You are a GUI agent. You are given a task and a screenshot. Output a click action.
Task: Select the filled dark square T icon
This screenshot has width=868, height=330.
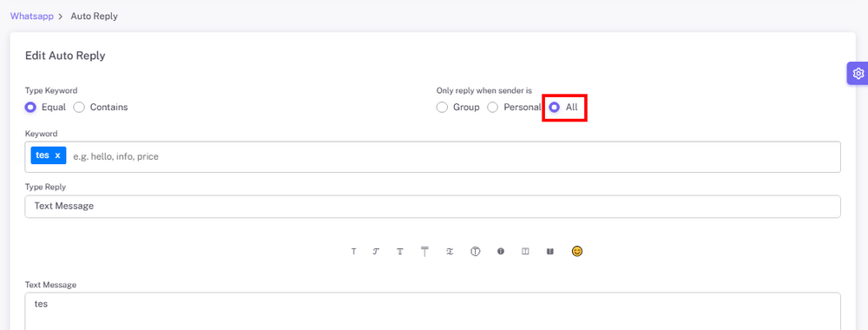tap(550, 251)
